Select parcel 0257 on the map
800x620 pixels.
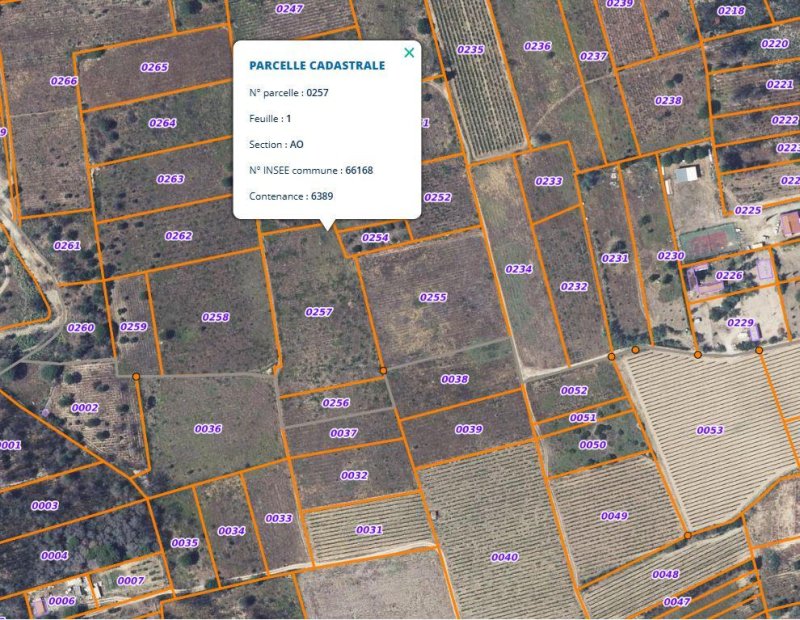point(318,312)
